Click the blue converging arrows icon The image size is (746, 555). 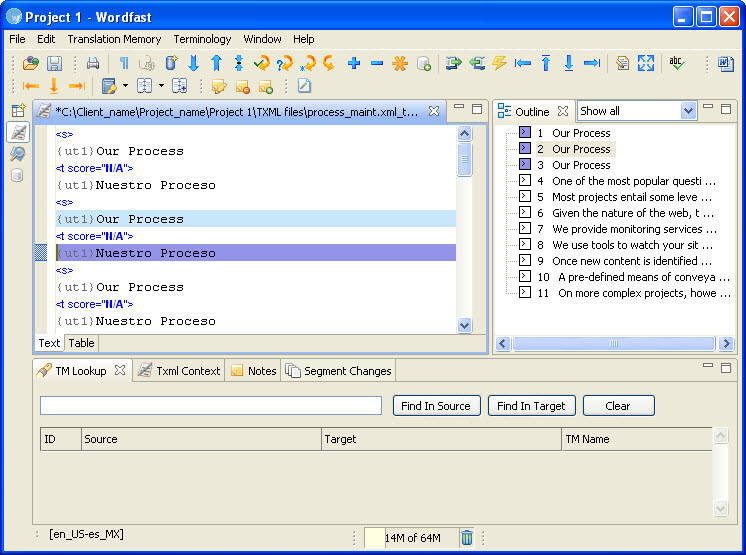(239, 63)
